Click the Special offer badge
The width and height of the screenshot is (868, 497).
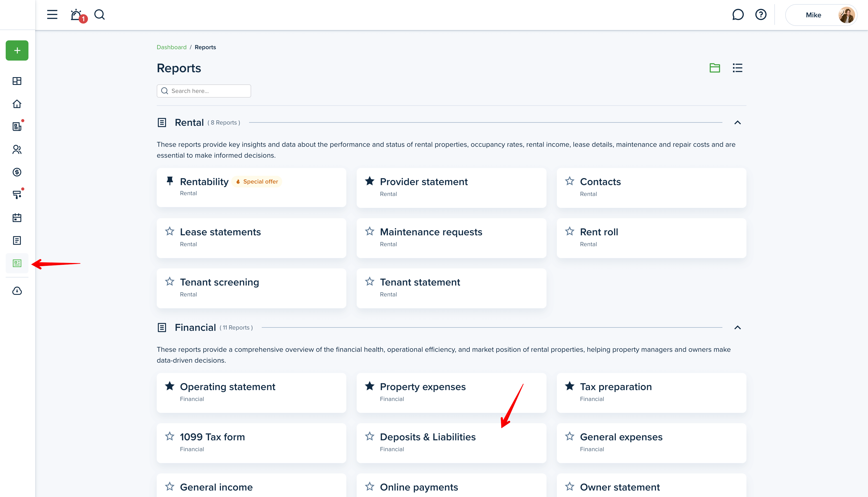[257, 182]
